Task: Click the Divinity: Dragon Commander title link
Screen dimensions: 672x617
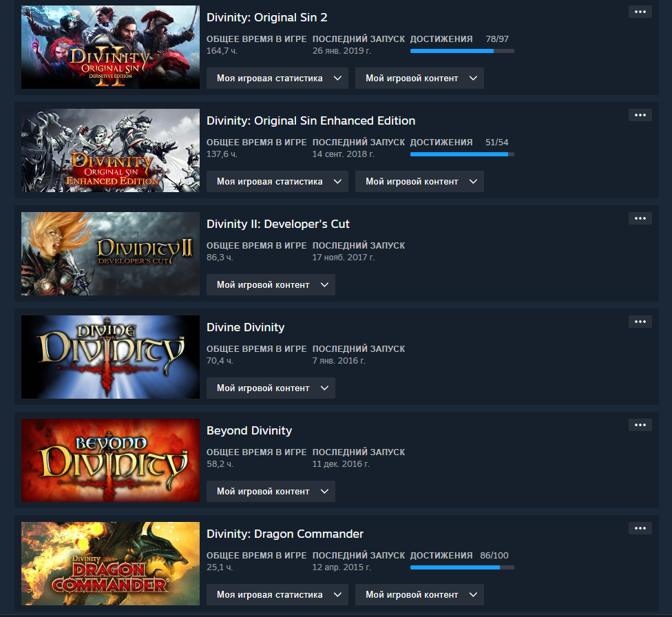Action: [x=285, y=534]
